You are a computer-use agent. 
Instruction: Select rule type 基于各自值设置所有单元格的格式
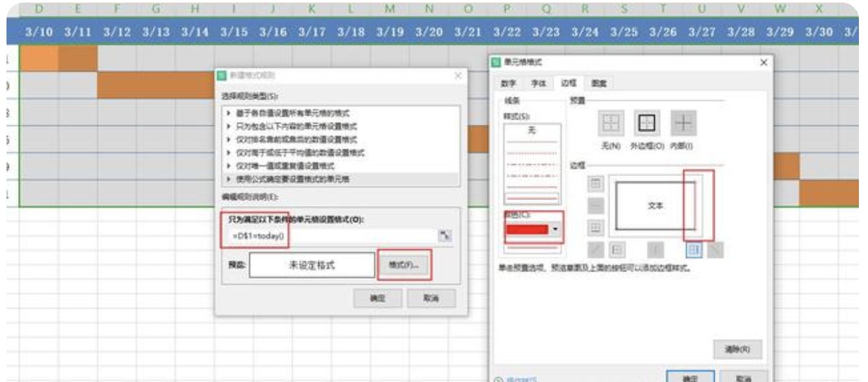[x=341, y=114]
